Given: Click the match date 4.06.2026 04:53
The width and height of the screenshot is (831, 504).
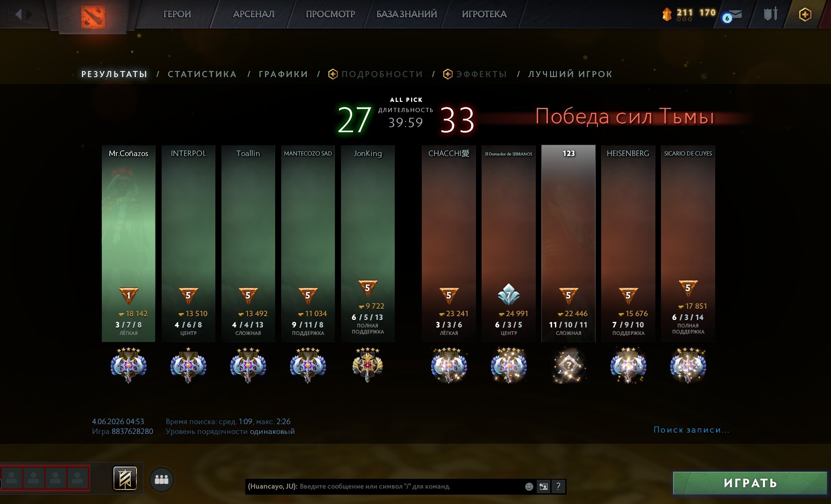Looking at the screenshot, I should pos(118,422).
